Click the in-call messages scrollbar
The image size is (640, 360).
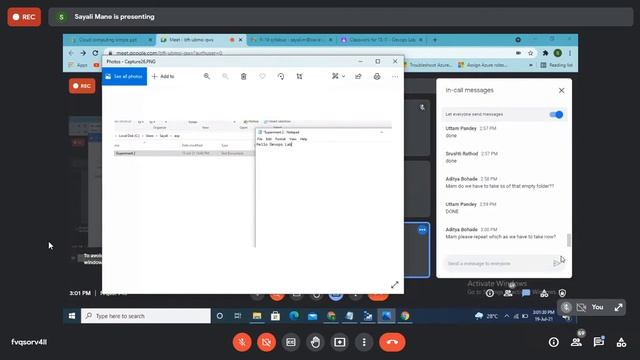[569, 240]
